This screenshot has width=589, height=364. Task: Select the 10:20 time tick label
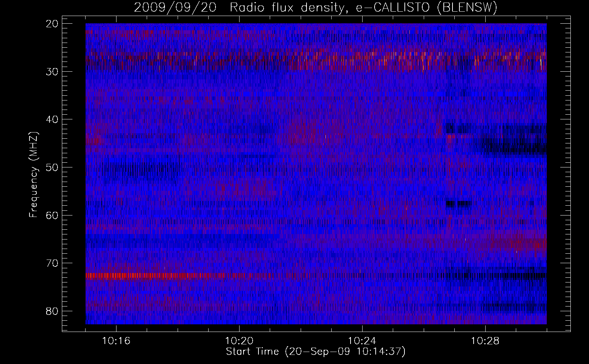239,341
